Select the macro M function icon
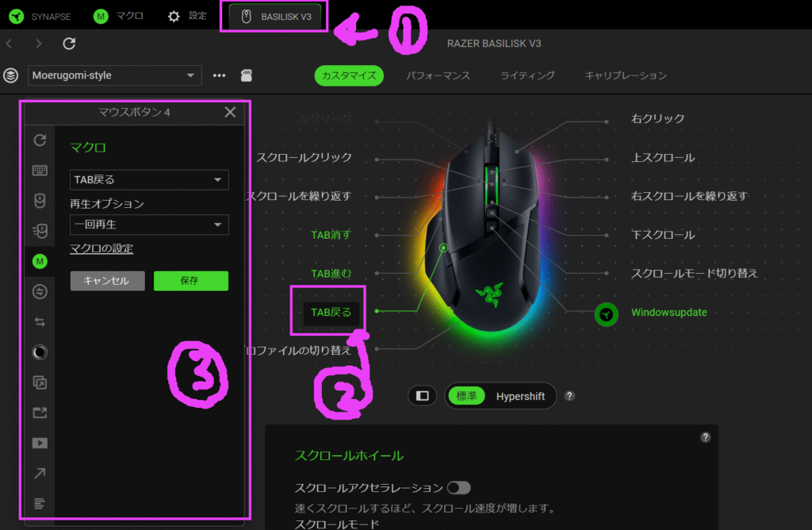The width and height of the screenshot is (812, 530). (x=40, y=261)
